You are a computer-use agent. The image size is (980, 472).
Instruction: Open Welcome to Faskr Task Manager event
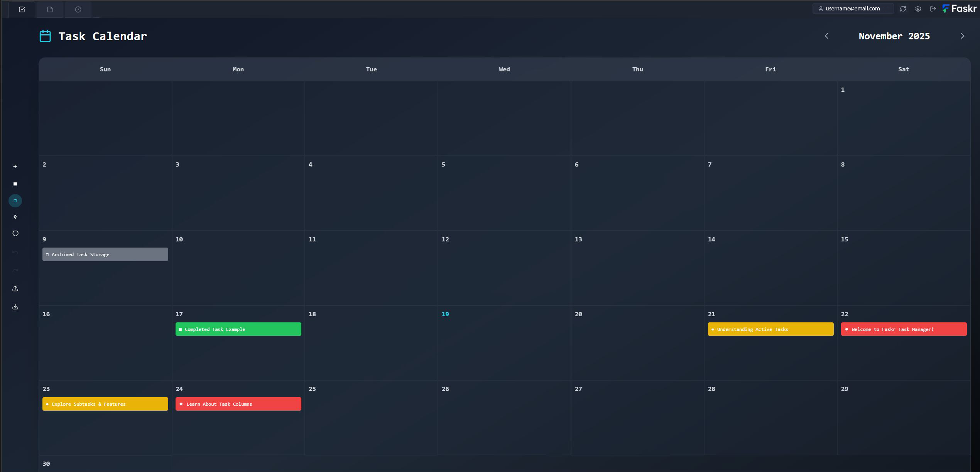click(903, 329)
